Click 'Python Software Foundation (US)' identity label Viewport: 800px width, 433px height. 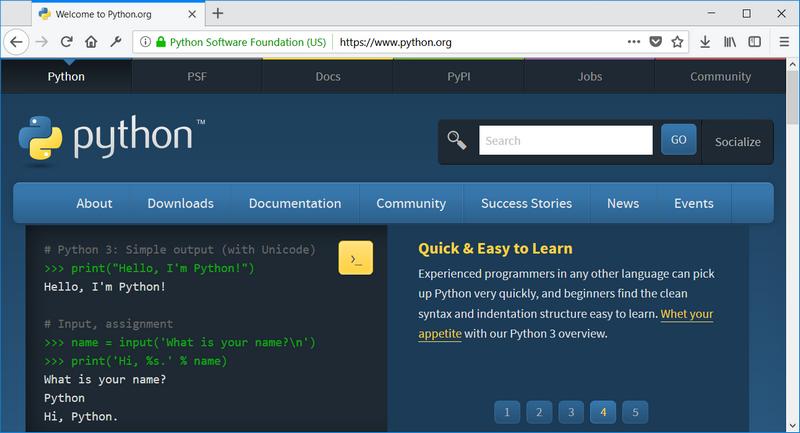(248, 42)
